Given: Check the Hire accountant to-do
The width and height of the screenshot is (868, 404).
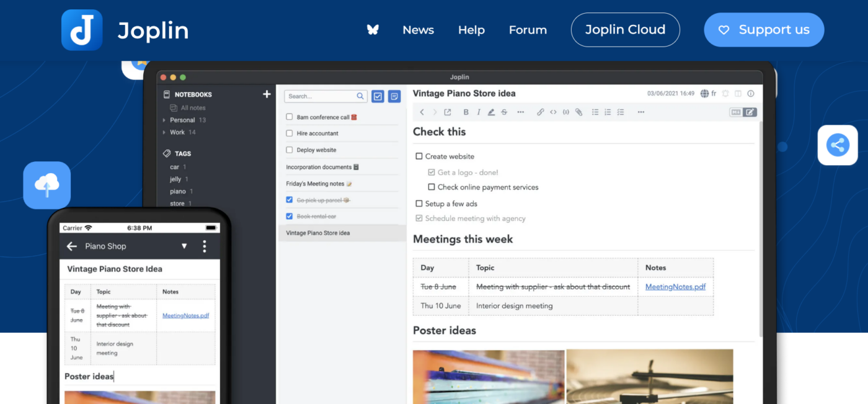Looking at the screenshot, I should point(289,133).
